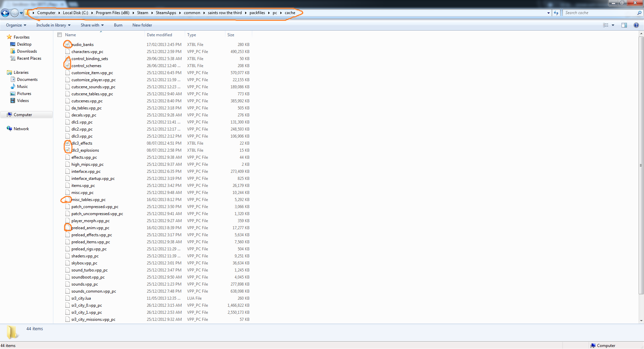Image resolution: width=644 pixels, height=349 pixels.
Task: Click the control_schemes file icon
Action: click(67, 65)
